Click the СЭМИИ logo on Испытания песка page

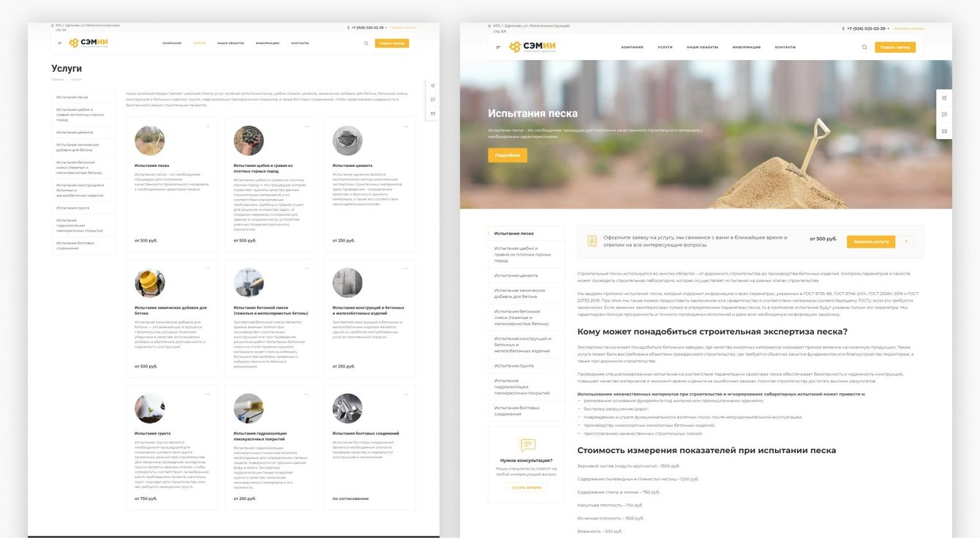click(532, 47)
